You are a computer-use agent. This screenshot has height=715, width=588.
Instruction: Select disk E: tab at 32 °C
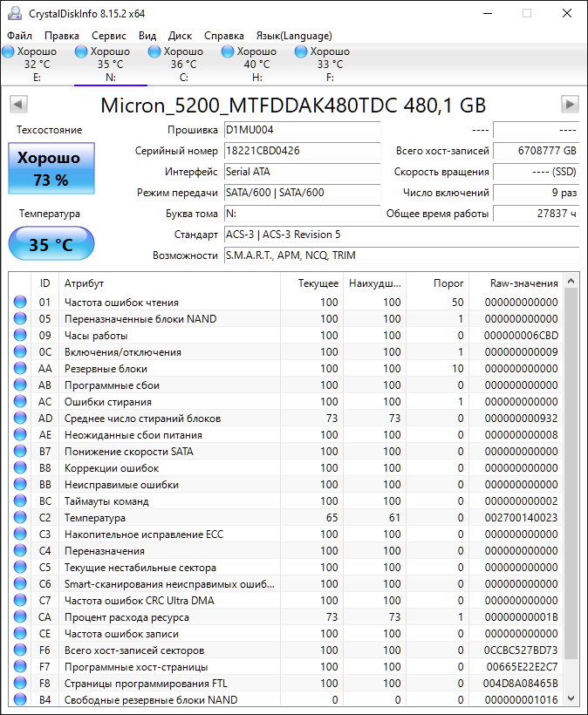pos(37,65)
